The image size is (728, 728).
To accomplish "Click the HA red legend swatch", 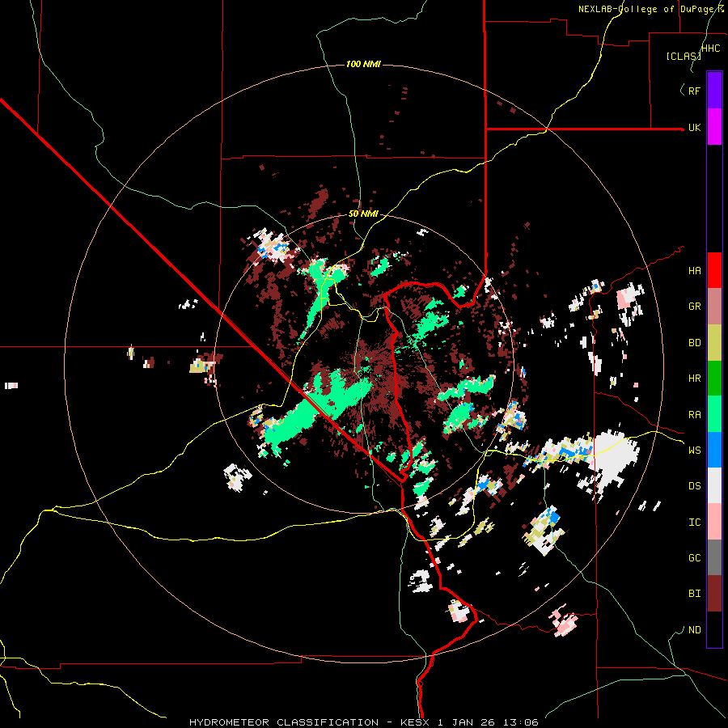I will [x=714, y=270].
